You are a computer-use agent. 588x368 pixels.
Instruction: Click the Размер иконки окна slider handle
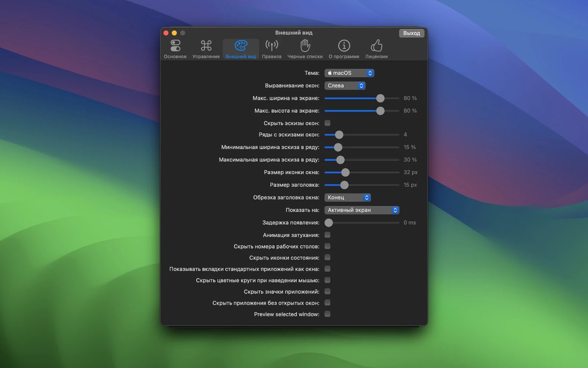point(345,172)
